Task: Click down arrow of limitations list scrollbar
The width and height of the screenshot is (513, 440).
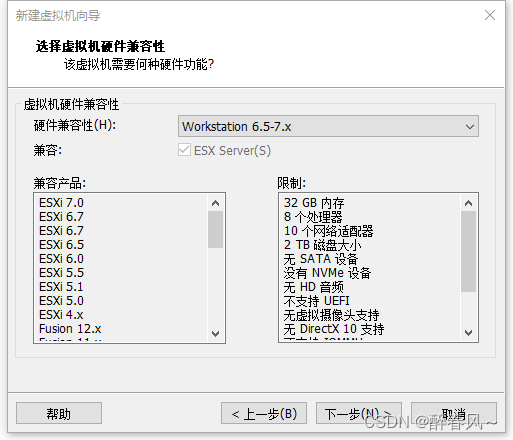Action: (469, 332)
